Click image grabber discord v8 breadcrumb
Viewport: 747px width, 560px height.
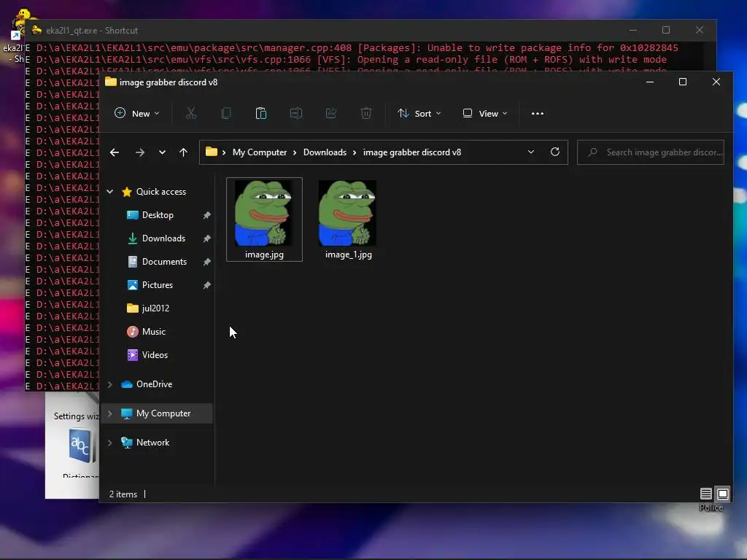point(412,152)
